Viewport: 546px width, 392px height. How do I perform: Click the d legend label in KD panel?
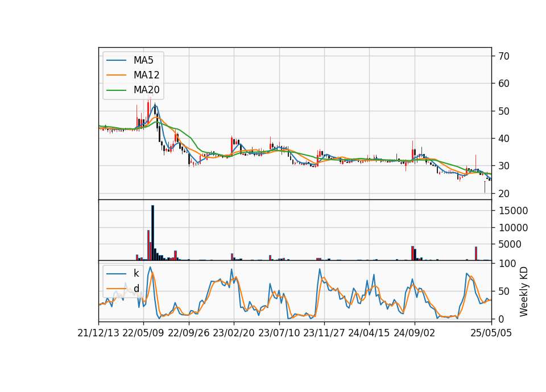click(x=136, y=289)
